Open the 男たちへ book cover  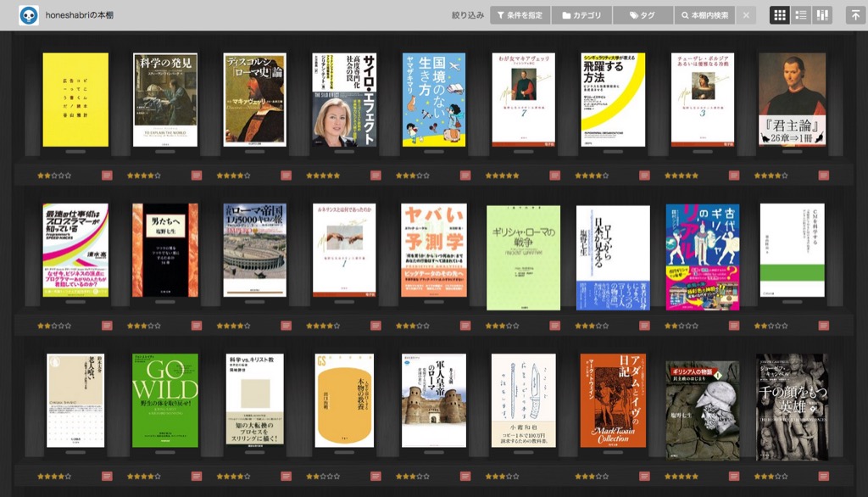click(165, 250)
